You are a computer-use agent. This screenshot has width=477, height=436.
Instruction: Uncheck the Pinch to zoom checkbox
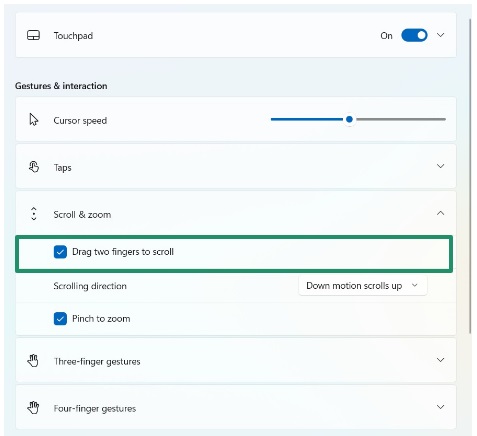[60, 319]
